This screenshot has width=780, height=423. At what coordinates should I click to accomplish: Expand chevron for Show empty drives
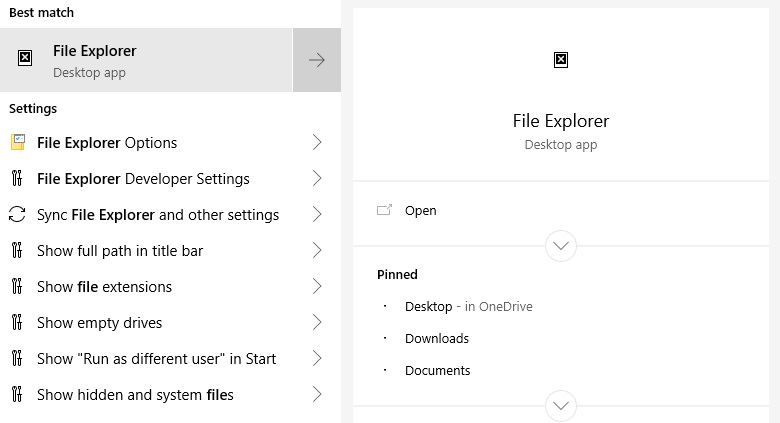point(317,322)
